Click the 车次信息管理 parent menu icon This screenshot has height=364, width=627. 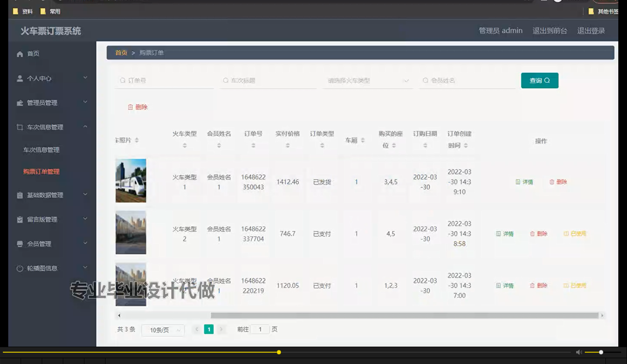pos(20,127)
